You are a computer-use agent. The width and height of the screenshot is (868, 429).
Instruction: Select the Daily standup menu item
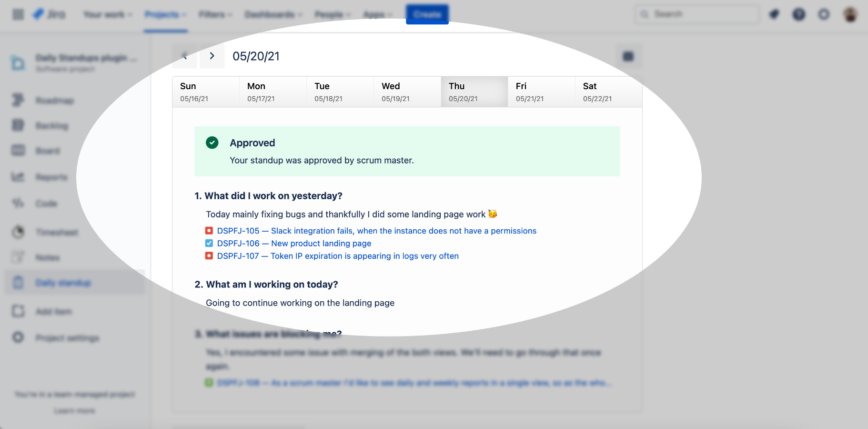click(62, 282)
